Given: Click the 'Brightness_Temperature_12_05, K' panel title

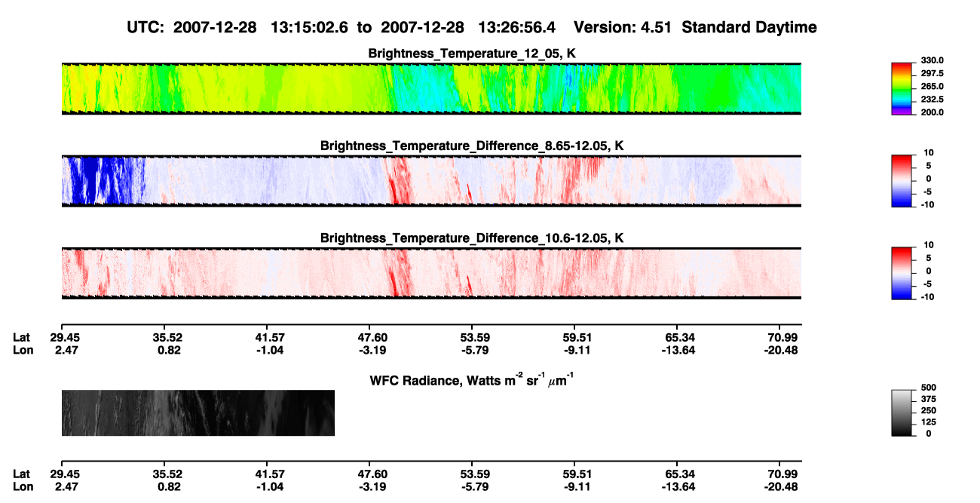Looking at the screenshot, I should pyautogui.click(x=472, y=54).
